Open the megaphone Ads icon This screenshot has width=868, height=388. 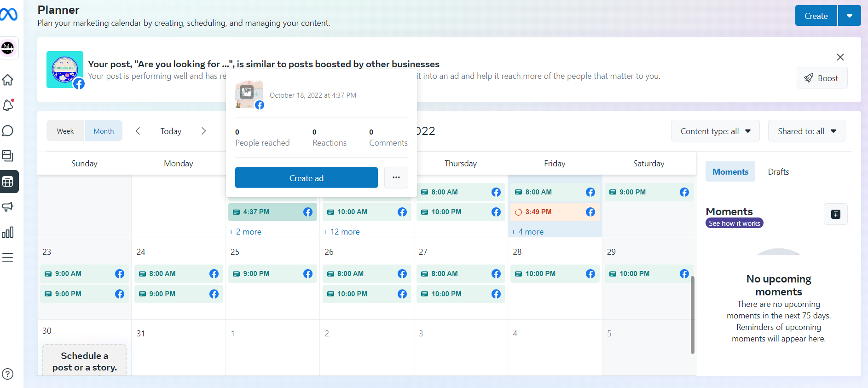[8, 207]
